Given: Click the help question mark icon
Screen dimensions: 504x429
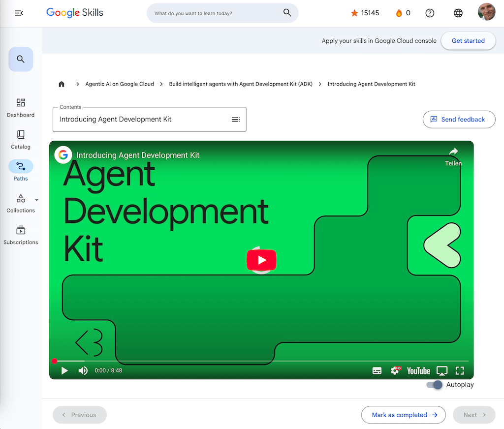Looking at the screenshot, I should (x=430, y=13).
